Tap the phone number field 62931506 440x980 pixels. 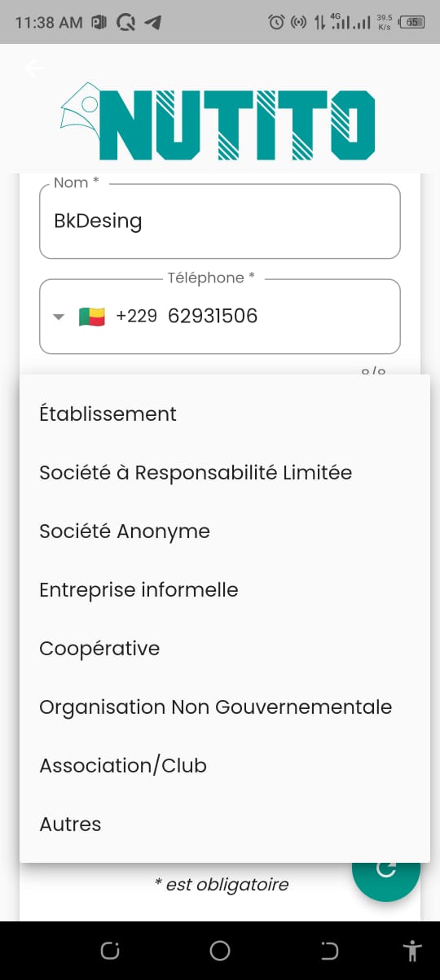pyautogui.click(x=213, y=316)
